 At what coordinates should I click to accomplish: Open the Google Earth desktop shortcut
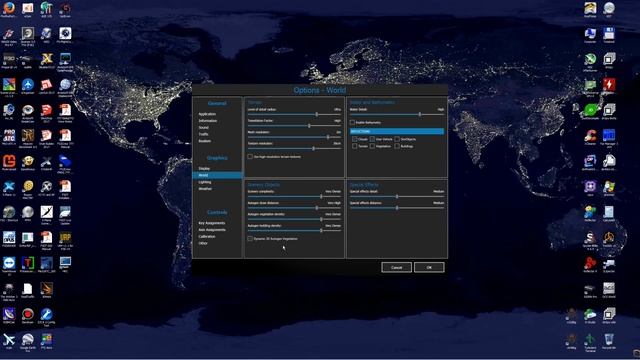(x=28, y=339)
